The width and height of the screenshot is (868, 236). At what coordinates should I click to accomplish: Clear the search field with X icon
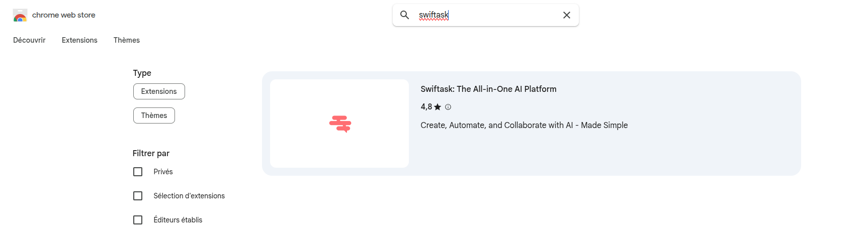[567, 15]
